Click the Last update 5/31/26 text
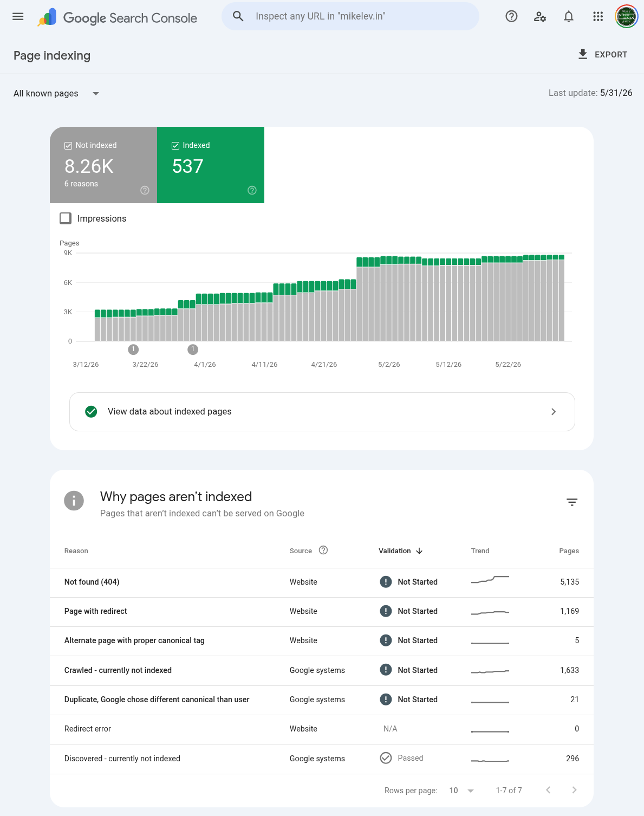The height and width of the screenshot is (816, 644). 590,93
